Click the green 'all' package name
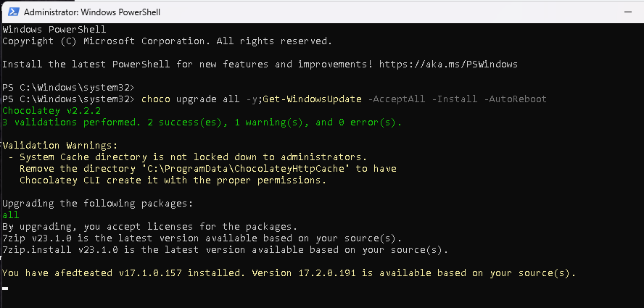 click(11, 215)
